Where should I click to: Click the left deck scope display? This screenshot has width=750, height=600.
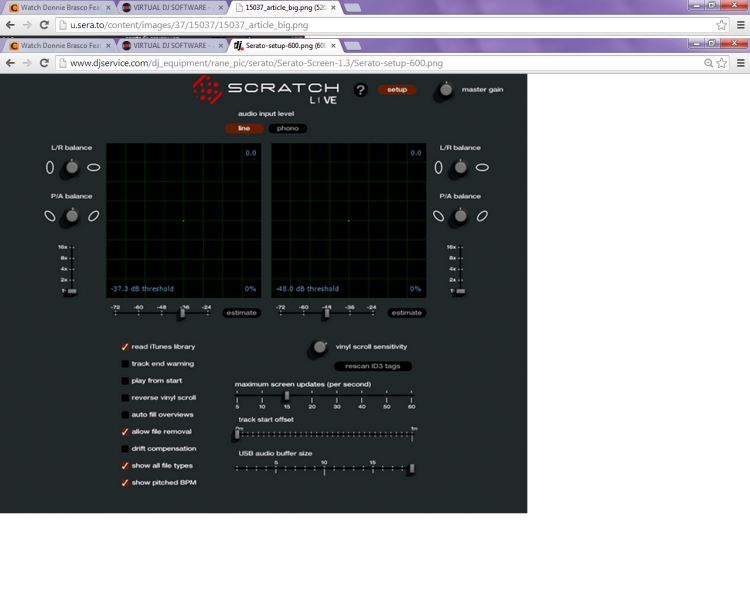point(184,221)
